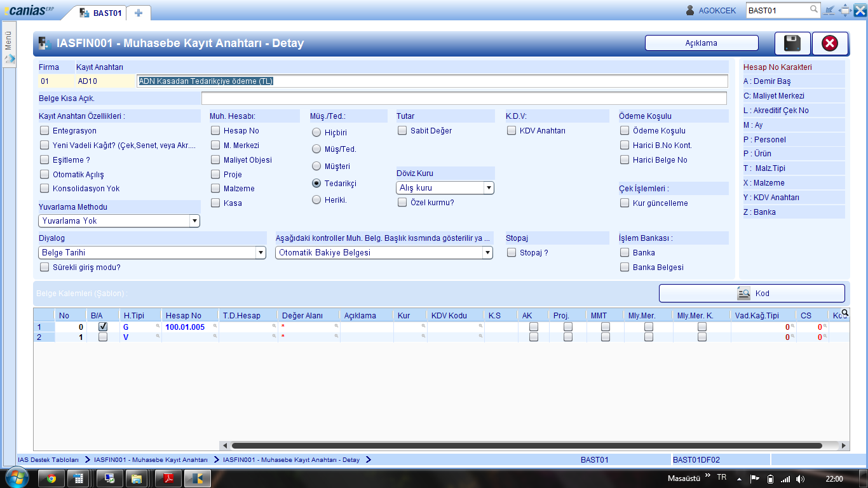Choose the Heriki. radio option
868x488 pixels.
coord(316,200)
